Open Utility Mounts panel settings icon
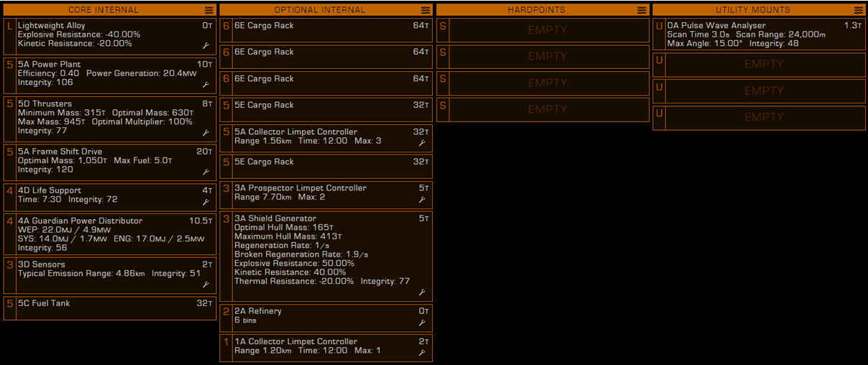The width and height of the screenshot is (868, 365). point(858,10)
